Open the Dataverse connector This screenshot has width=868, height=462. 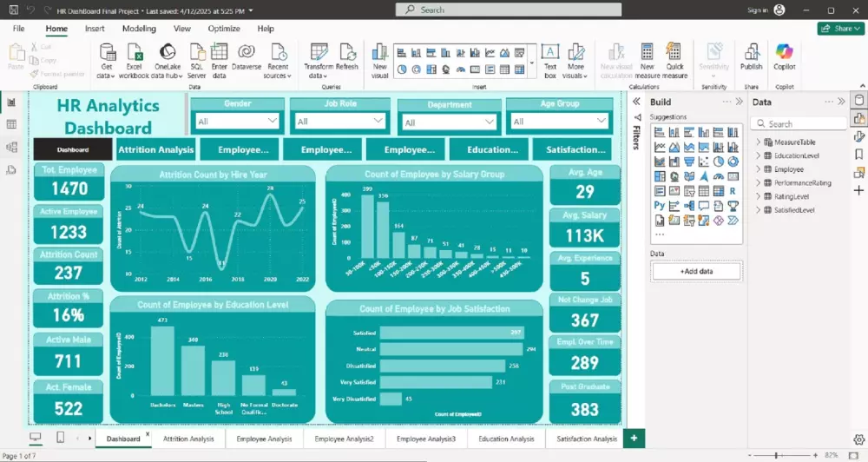click(x=247, y=57)
